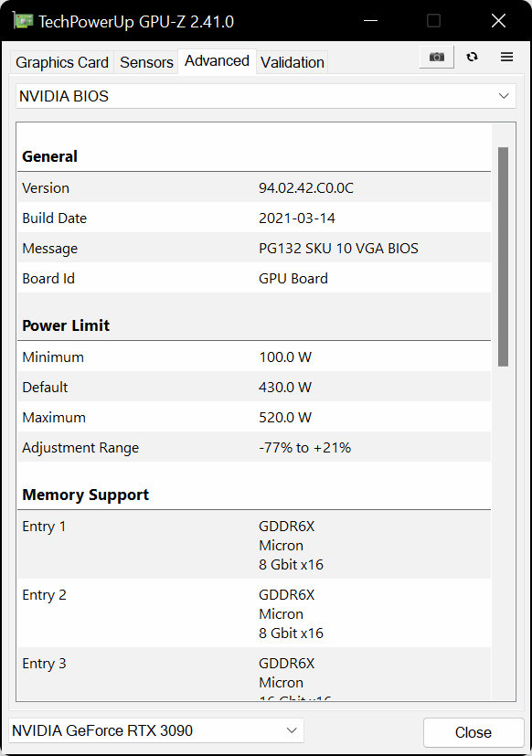Select the Adjustment Range row

[254, 447]
